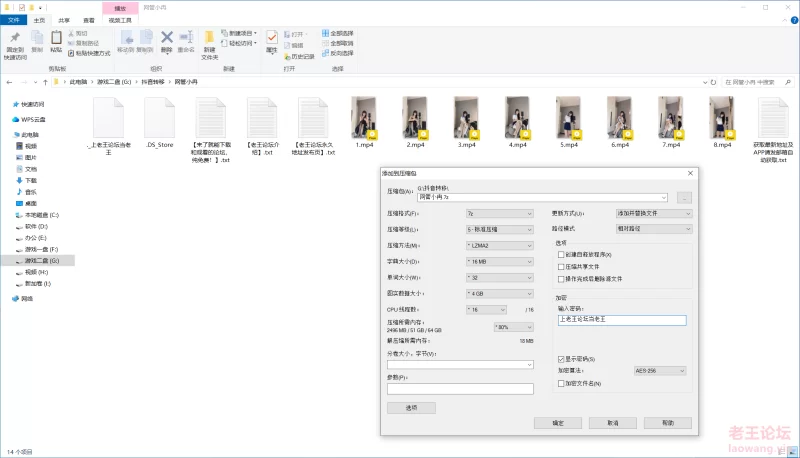This screenshot has height=458, width=800.
Task: Click the Move to icon
Action: [127, 37]
